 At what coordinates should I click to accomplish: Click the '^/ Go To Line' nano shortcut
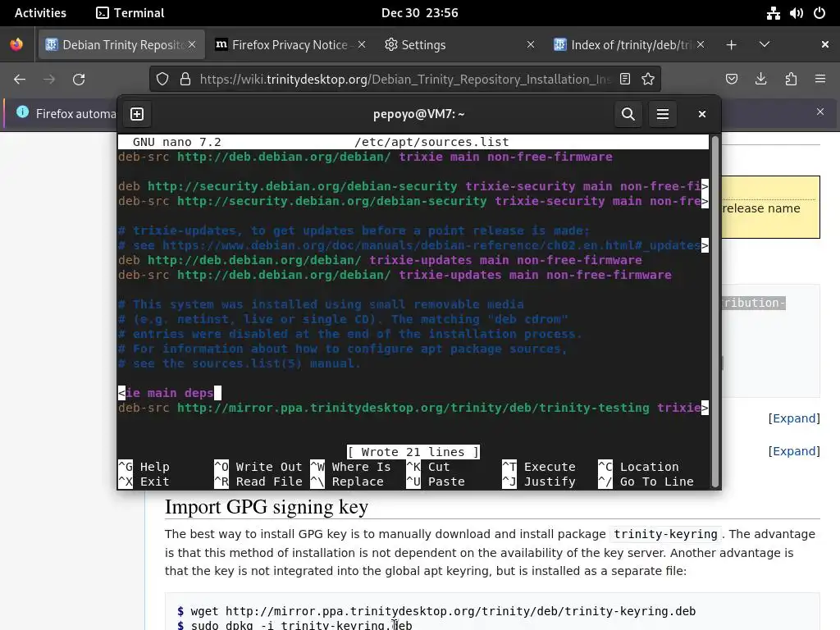click(646, 482)
